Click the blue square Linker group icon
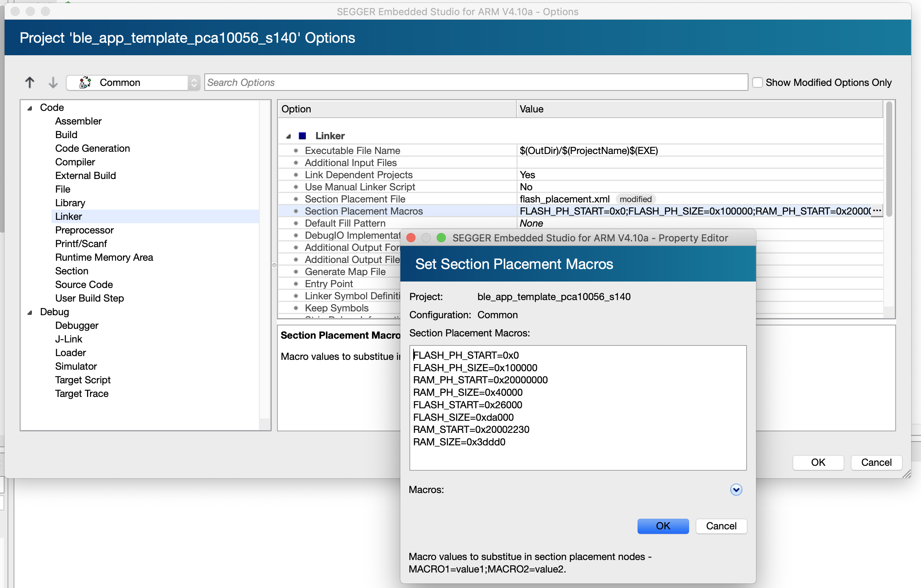 coord(302,136)
